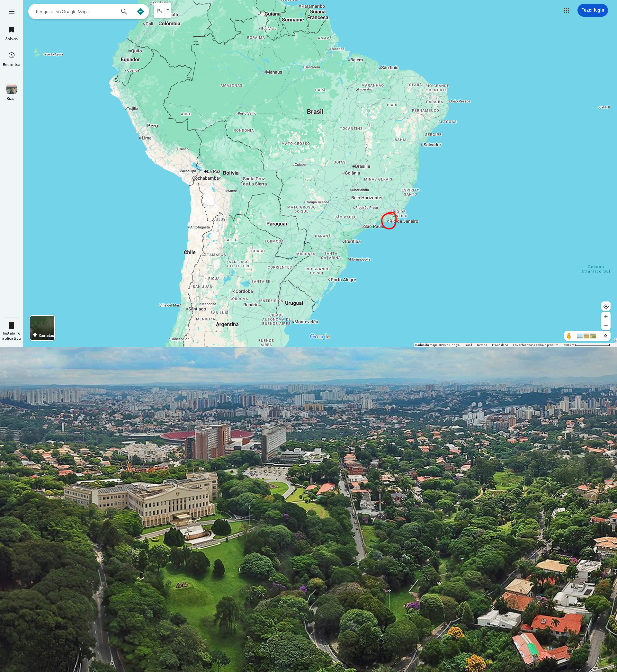Zoom out with the minus button
Viewport: 617px width, 672px height.
[x=606, y=326]
